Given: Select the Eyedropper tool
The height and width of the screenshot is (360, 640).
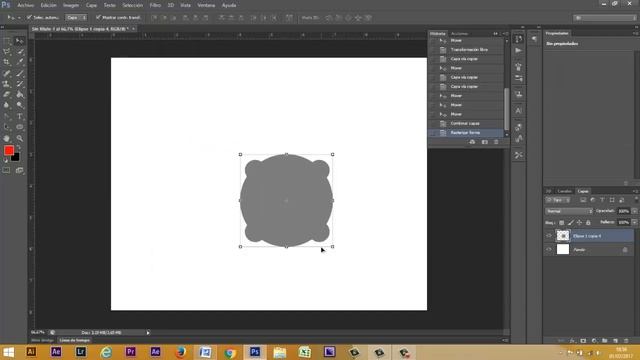Looking at the screenshot, I should (19, 62).
